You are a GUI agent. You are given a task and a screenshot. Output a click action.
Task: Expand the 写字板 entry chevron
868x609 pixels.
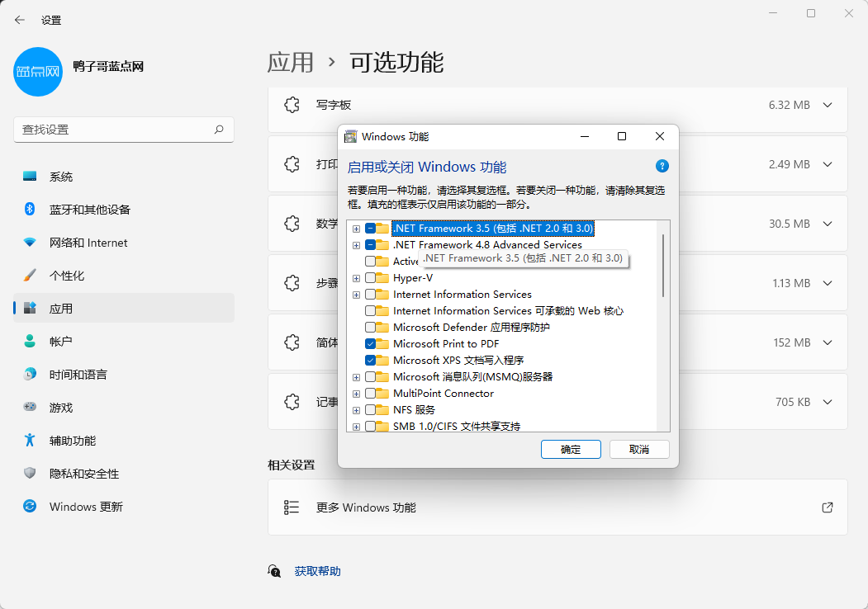point(828,105)
